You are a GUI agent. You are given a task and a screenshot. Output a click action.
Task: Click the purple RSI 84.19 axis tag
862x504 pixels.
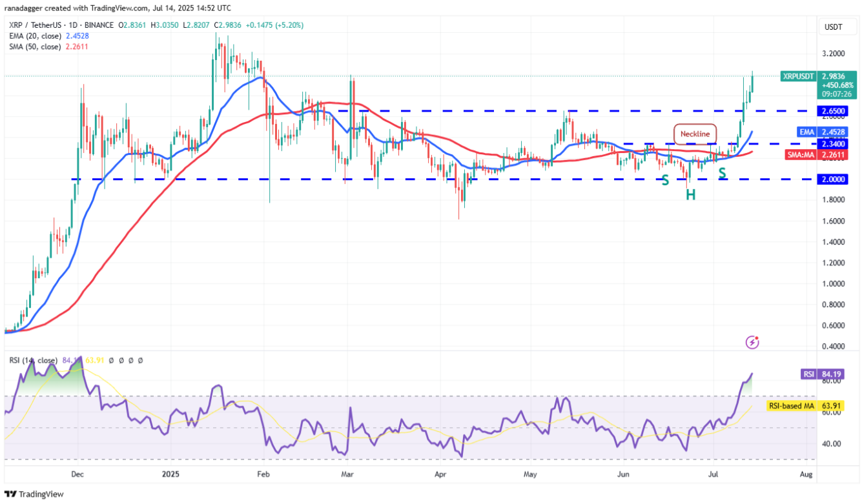pyautogui.click(x=807, y=373)
